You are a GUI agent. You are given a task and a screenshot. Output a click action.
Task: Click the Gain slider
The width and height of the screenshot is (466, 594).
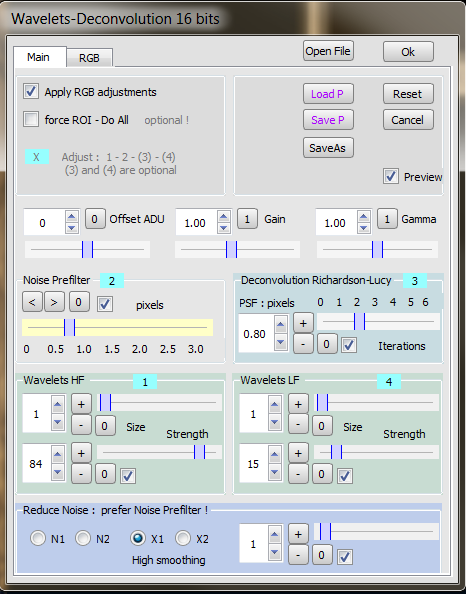pyautogui.click(x=238, y=250)
